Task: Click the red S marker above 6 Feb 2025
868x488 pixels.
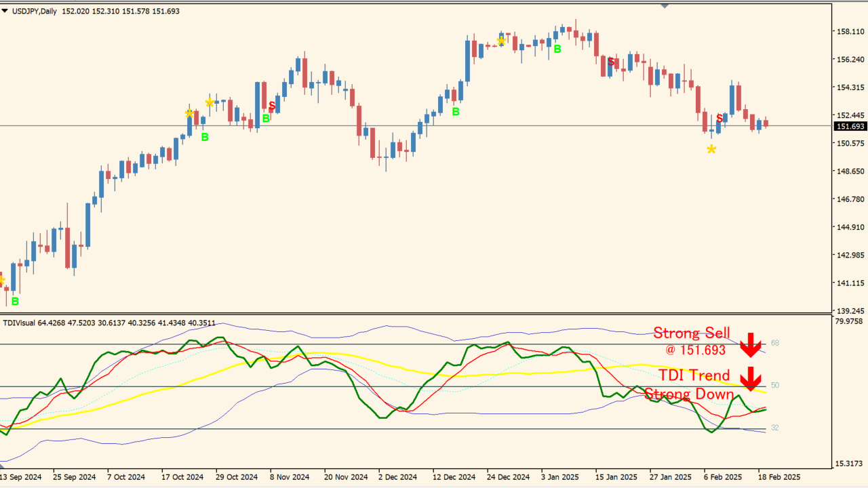Action: (x=719, y=119)
